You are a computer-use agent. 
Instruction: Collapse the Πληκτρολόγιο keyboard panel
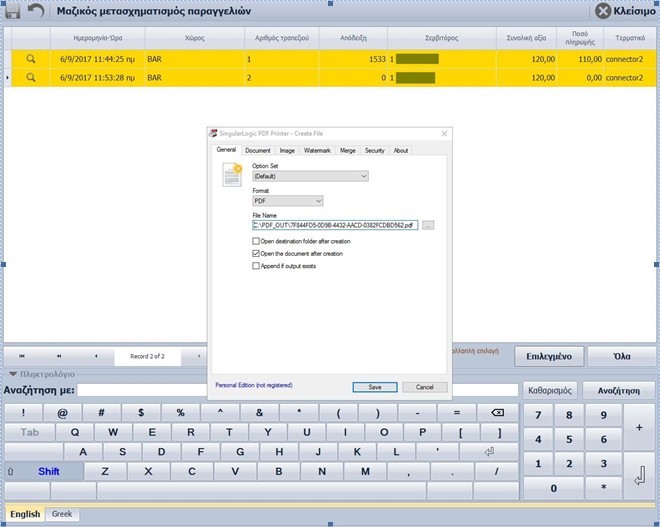(13, 374)
